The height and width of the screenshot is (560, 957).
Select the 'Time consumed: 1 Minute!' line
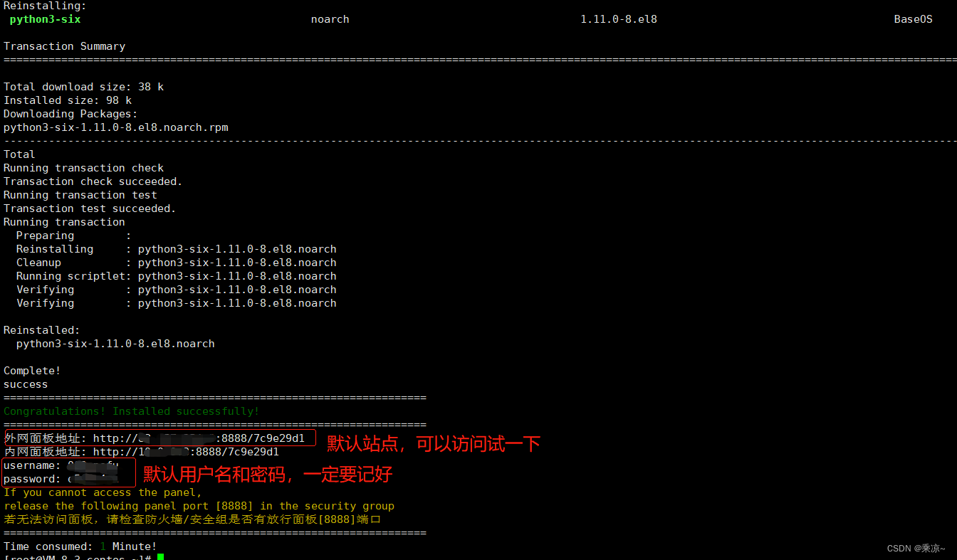click(x=80, y=546)
